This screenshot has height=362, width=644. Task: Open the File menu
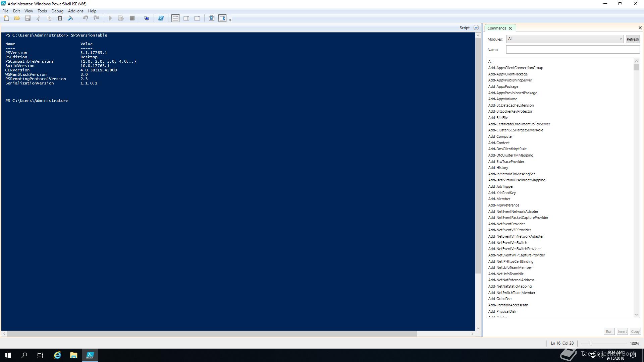point(5,11)
